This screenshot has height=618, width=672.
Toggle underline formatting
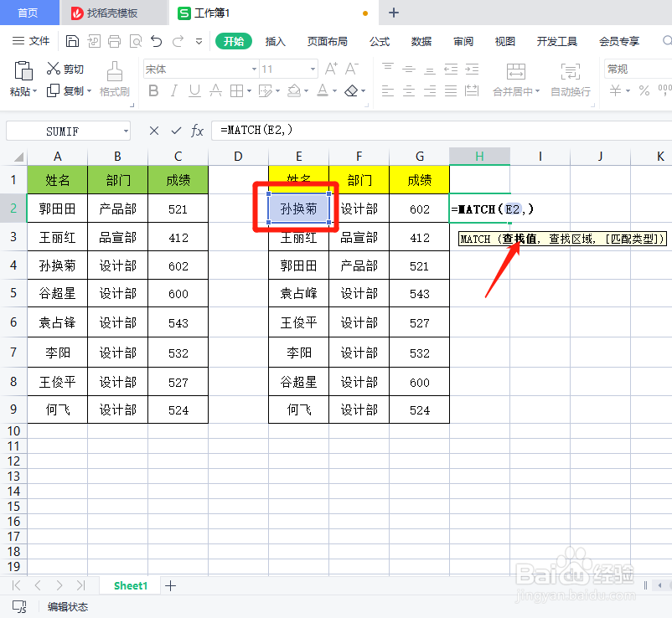[x=194, y=90]
